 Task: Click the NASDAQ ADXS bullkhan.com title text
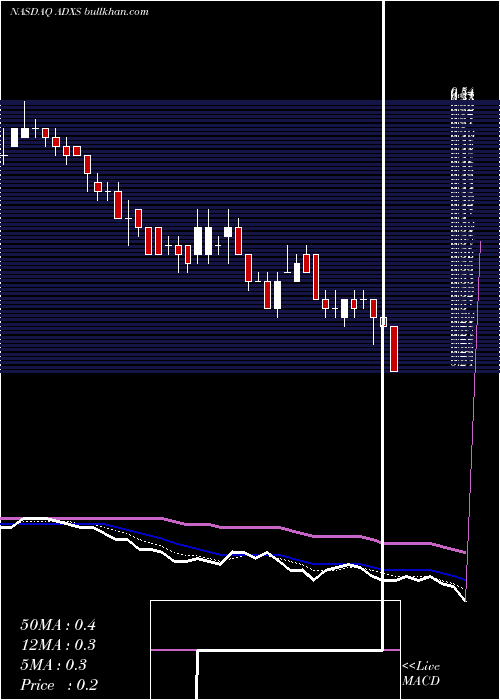(x=79, y=12)
